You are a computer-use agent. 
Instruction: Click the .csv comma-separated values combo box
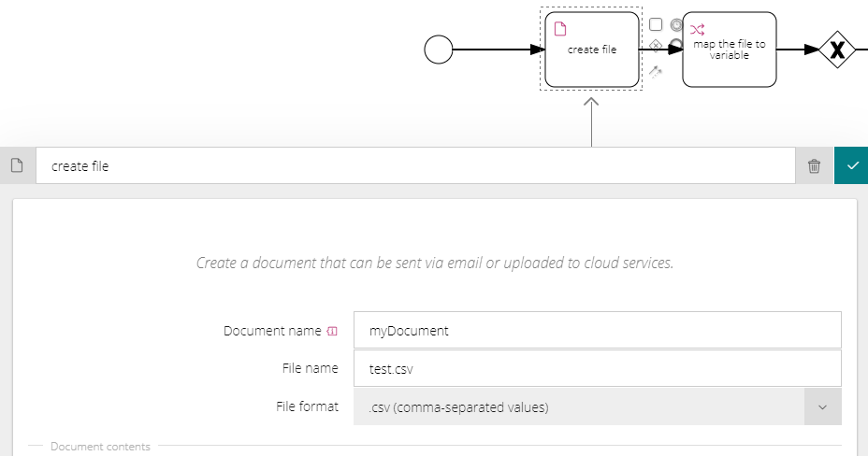[598, 406]
